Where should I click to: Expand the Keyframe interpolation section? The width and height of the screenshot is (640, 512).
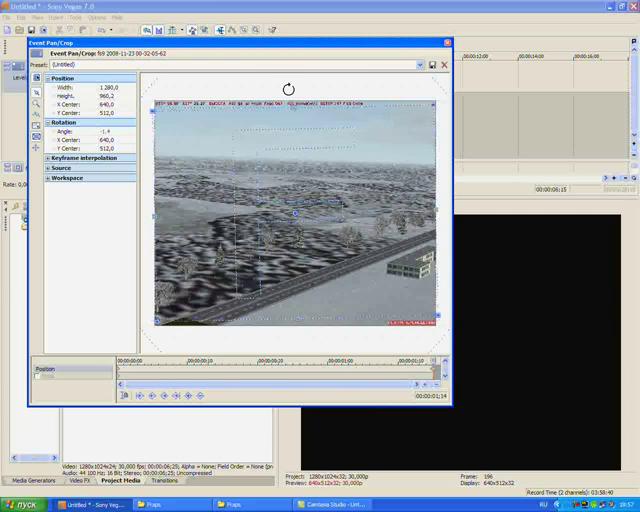[x=48, y=158]
